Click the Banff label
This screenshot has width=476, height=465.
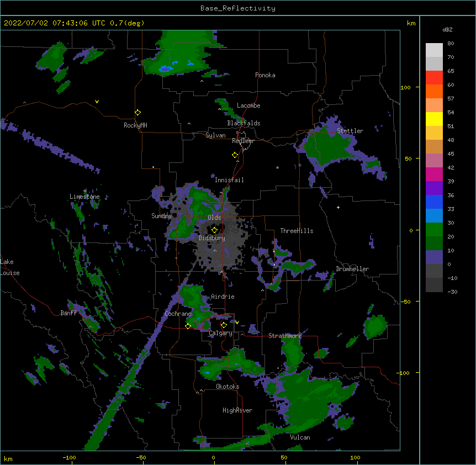[68, 313]
